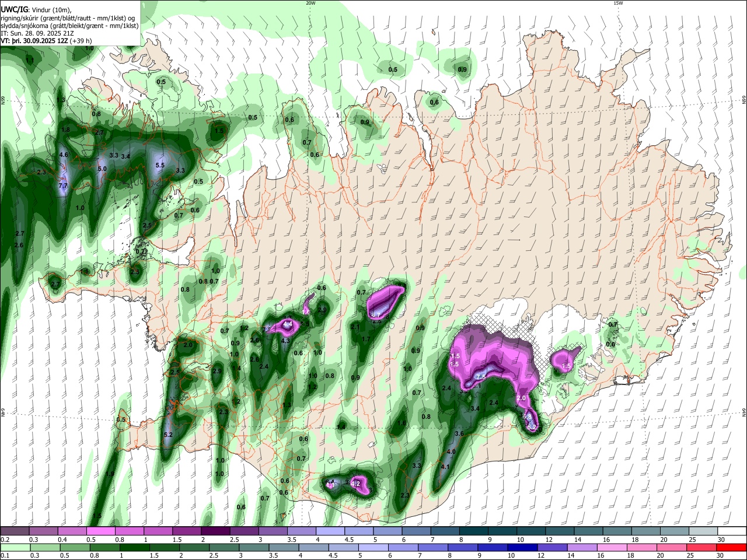
Task: Click the white swatch ending the upper legend row
Action: [731, 531]
